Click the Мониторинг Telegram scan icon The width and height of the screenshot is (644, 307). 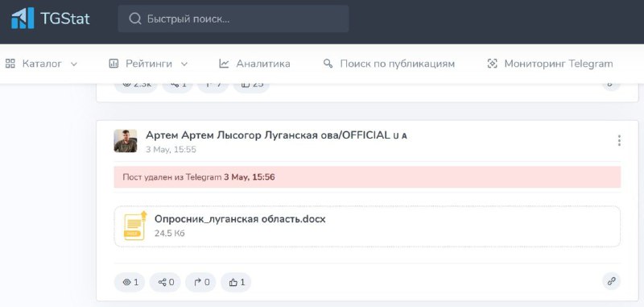492,64
